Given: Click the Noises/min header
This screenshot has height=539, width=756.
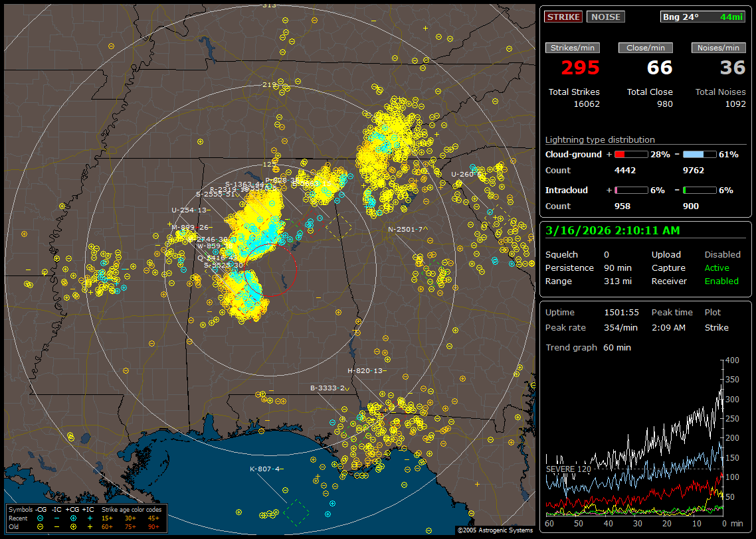Looking at the screenshot, I should pos(719,48).
